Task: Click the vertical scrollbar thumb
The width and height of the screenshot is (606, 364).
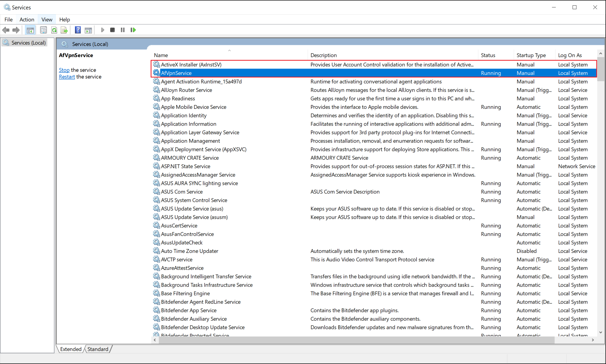Action: click(x=601, y=69)
